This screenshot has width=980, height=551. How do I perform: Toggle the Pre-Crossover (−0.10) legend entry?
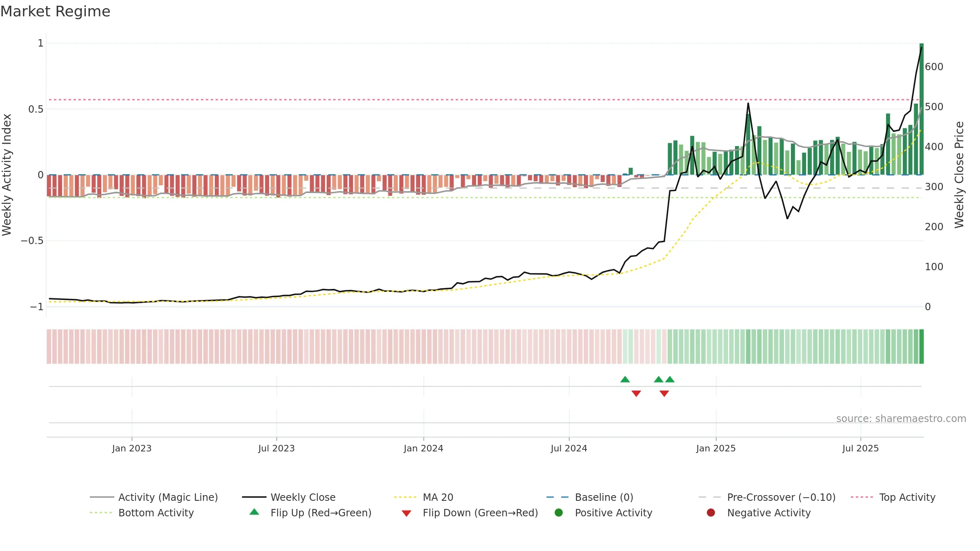pyautogui.click(x=767, y=497)
